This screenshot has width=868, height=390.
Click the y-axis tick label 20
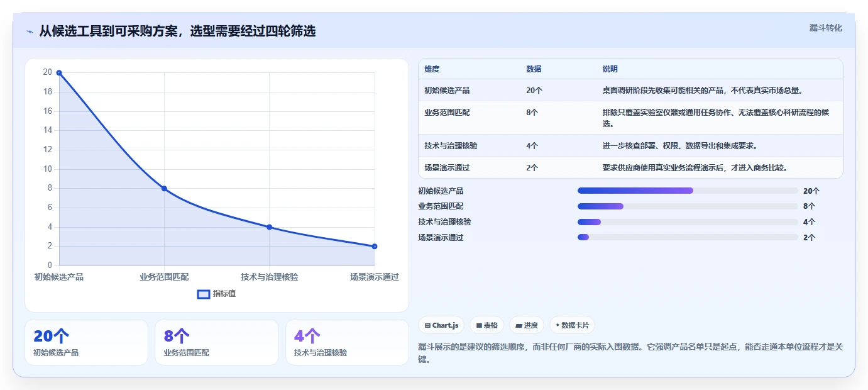[x=48, y=72]
